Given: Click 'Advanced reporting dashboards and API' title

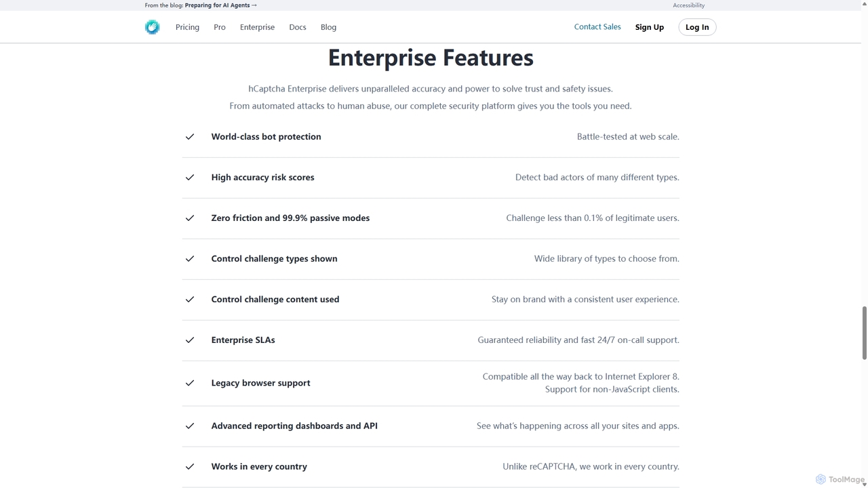Looking at the screenshot, I should pos(294,426).
